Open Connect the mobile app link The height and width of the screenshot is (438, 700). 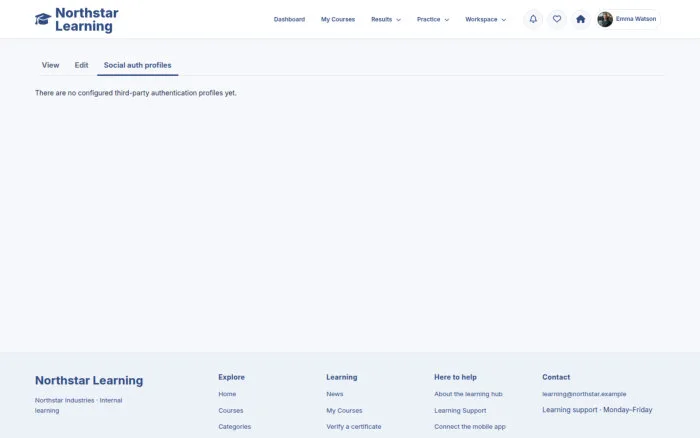pos(470,426)
